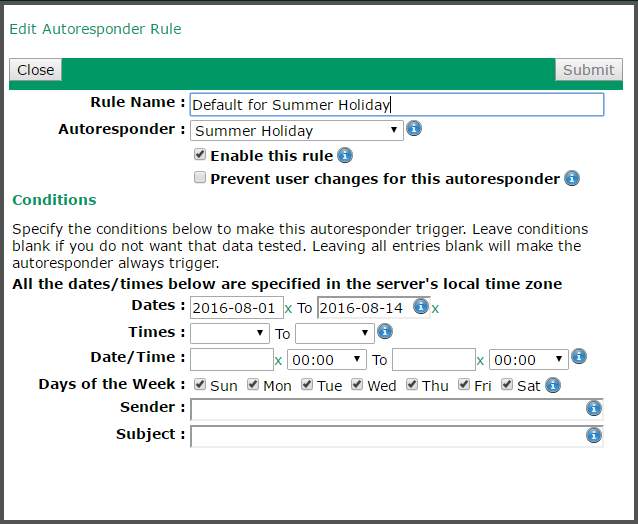
Task: Click the Conditions section heading
Action: click(54, 200)
